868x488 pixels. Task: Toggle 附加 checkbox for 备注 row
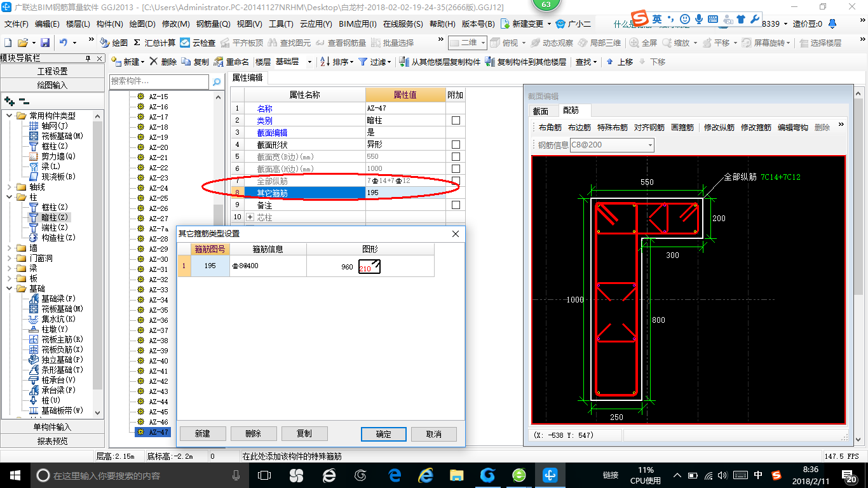[x=456, y=205]
